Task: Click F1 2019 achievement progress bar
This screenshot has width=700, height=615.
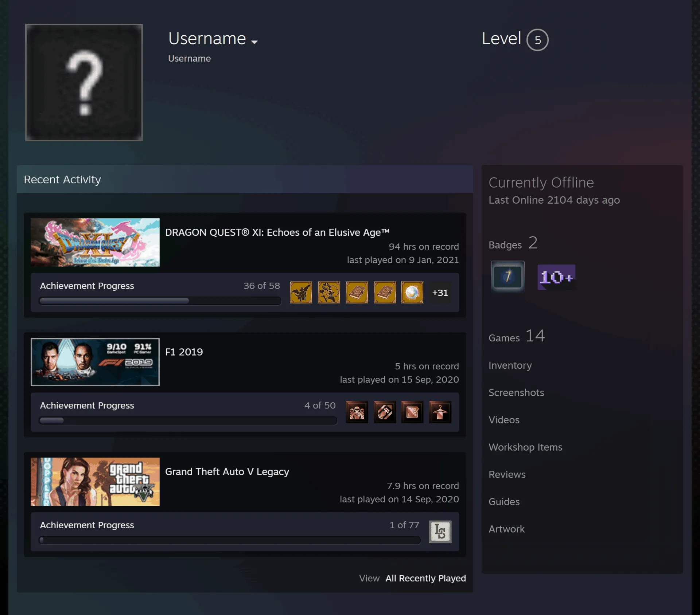Action: [x=188, y=420]
